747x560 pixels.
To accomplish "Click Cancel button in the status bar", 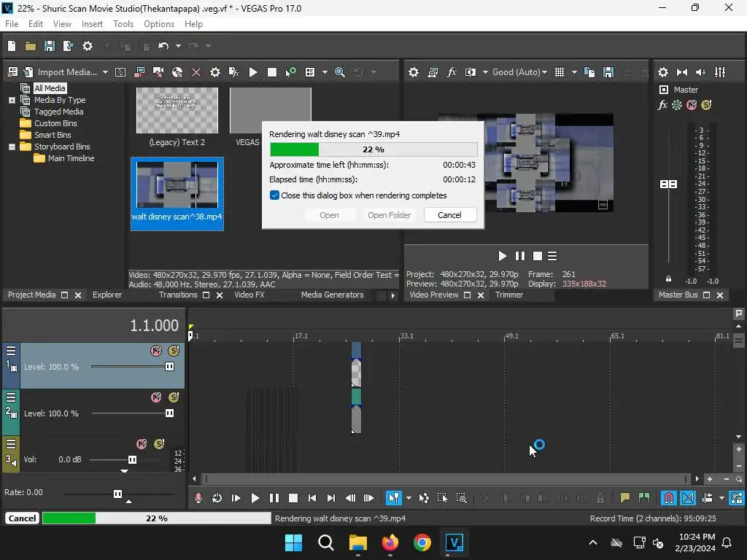I will coord(23,518).
